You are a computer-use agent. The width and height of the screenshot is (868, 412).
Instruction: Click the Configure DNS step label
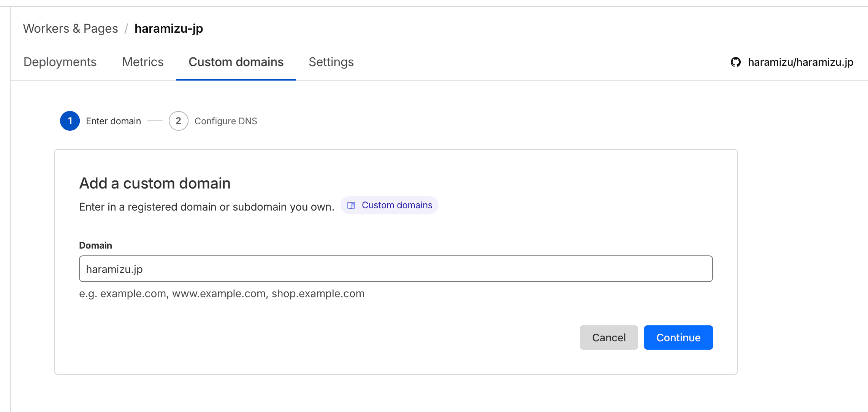226,121
